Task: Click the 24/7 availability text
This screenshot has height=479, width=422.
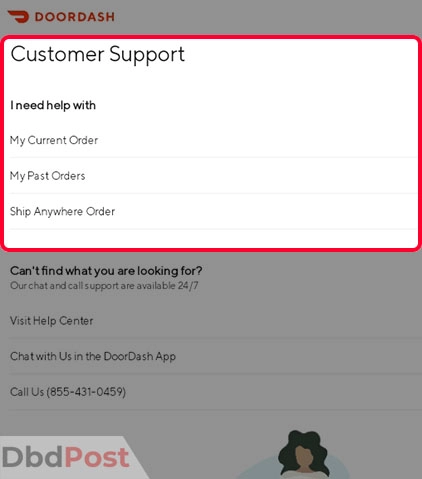Action: pos(188,286)
